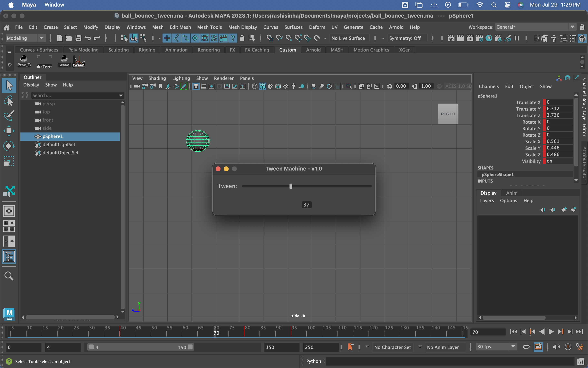Go to start of playback range
The width and height of the screenshot is (588, 368).
(x=514, y=332)
